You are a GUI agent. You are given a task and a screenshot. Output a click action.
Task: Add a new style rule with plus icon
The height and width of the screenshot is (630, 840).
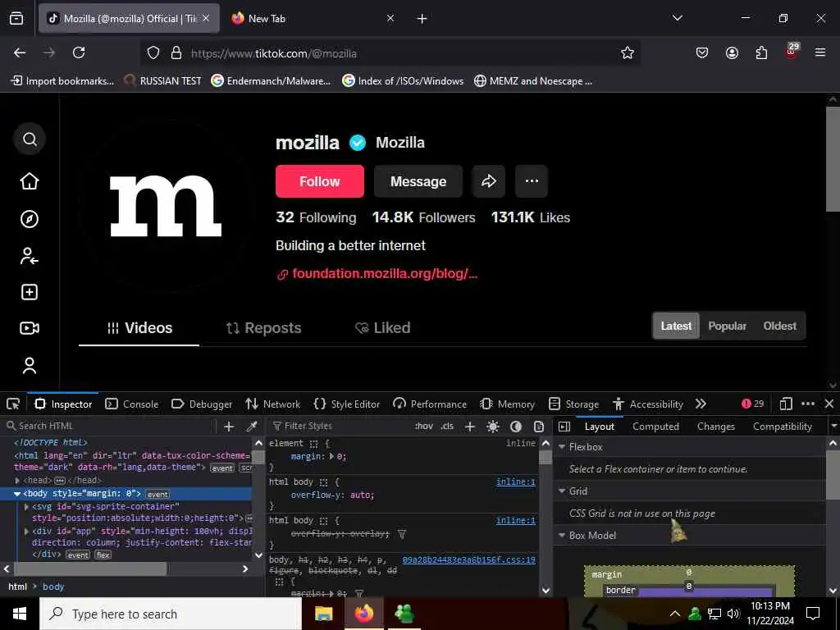point(470,427)
